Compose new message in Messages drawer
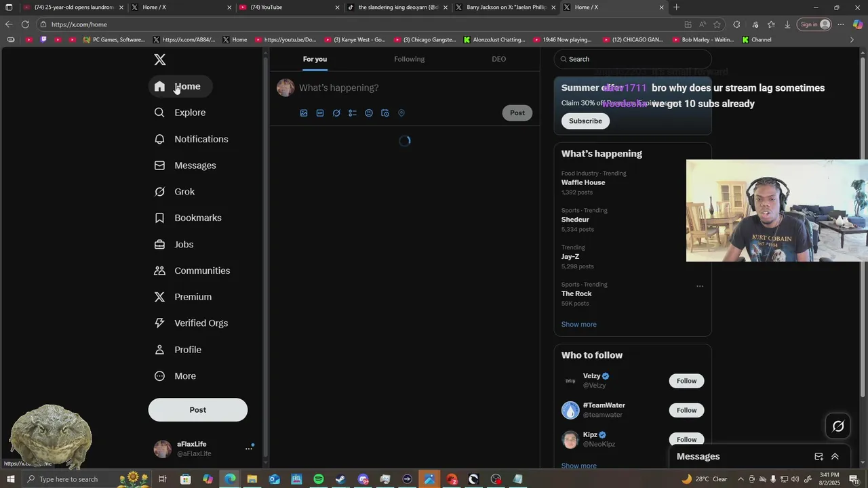868x488 pixels. [818, 457]
